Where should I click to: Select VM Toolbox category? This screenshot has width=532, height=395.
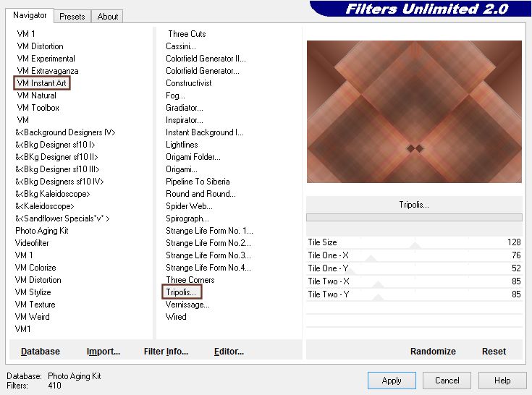pyautogui.click(x=38, y=108)
